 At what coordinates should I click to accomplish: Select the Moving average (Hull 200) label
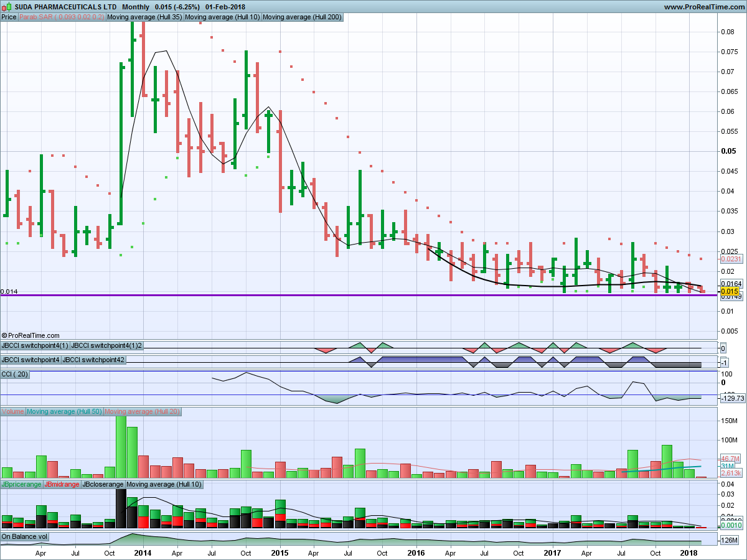coord(302,17)
